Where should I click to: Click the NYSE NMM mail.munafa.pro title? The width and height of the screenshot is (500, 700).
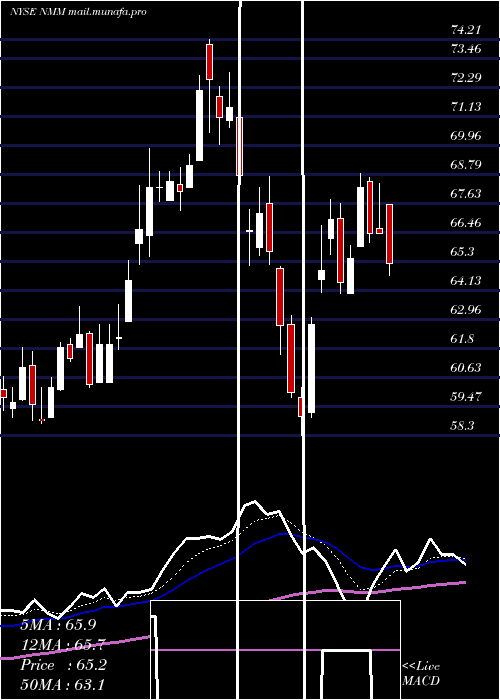[78, 12]
